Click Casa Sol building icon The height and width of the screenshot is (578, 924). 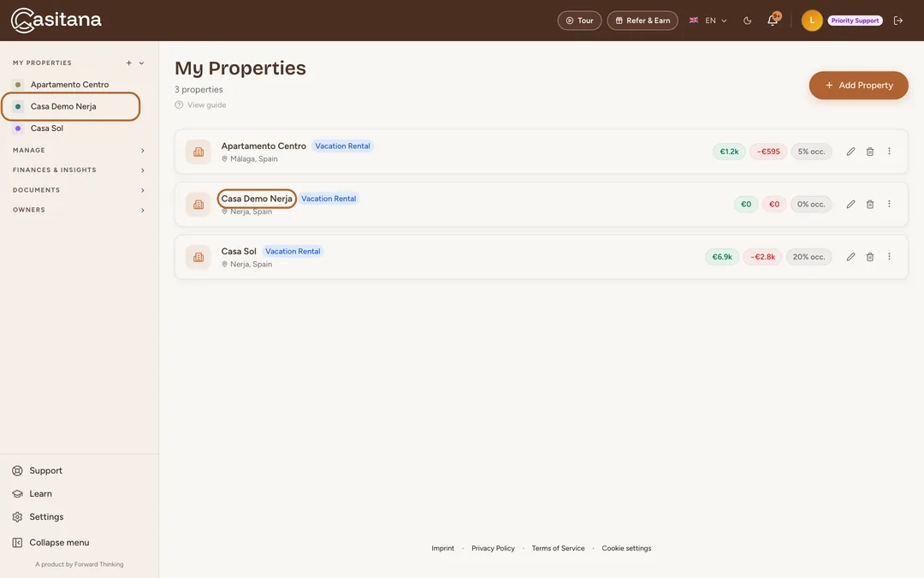pyautogui.click(x=198, y=257)
